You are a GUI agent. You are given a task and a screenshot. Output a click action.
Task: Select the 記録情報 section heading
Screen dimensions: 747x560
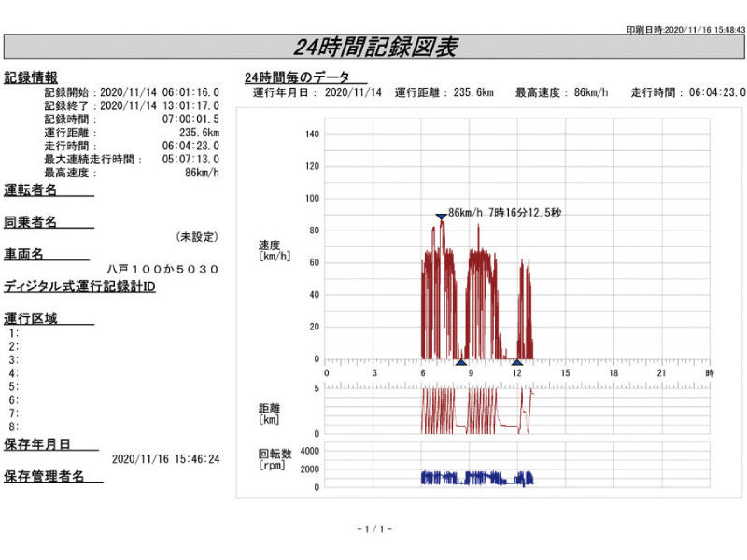click(x=31, y=77)
